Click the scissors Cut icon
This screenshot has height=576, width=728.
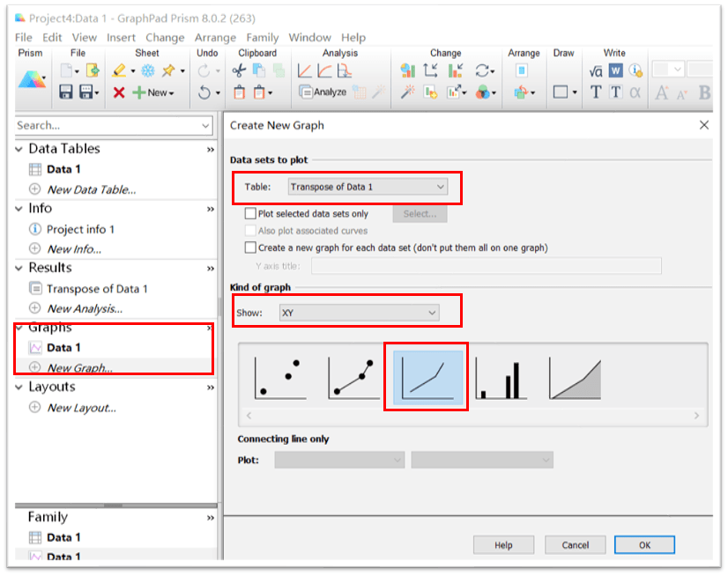point(238,70)
